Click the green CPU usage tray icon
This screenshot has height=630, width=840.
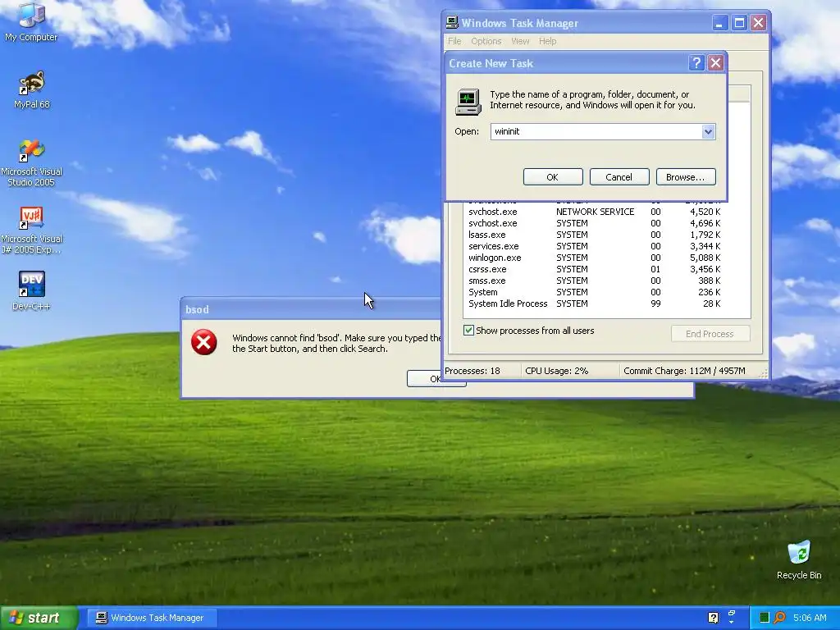[x=765, y=618]
